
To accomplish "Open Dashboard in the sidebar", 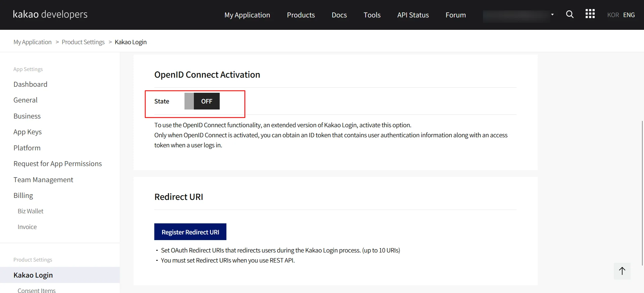I will [30, 84].
